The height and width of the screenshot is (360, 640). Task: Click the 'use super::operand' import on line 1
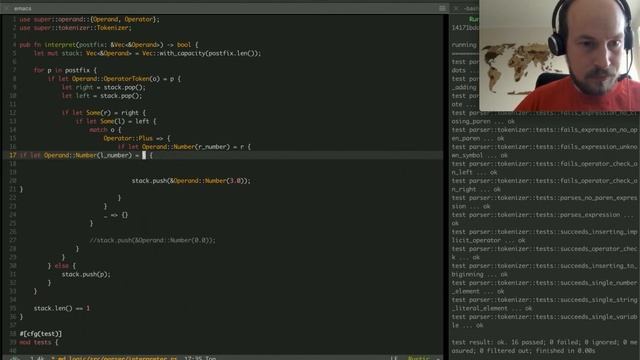89,19
